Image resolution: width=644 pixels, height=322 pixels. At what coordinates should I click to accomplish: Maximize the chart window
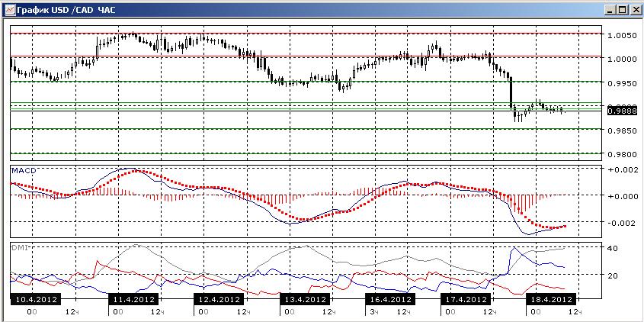(623, 10)
